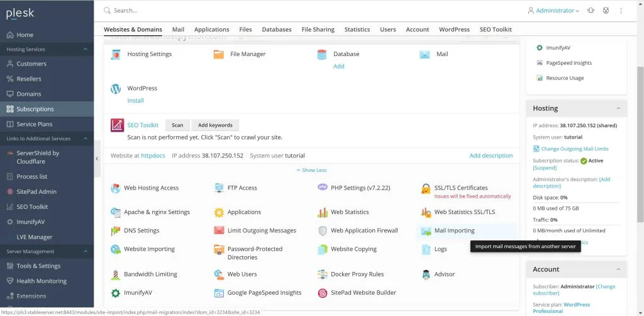Collapse the Server Management sidebar section
644x316 pixels.
tap(86, 252)
